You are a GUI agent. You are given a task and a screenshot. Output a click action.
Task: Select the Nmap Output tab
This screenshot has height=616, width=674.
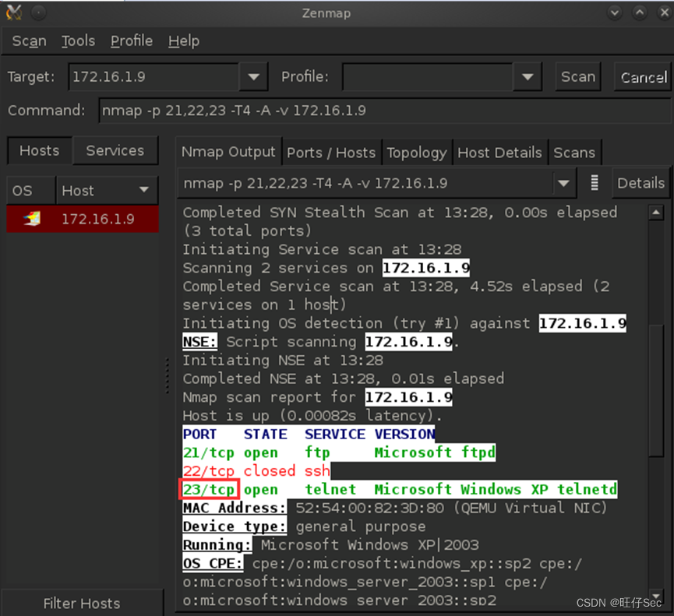point(228,152)
